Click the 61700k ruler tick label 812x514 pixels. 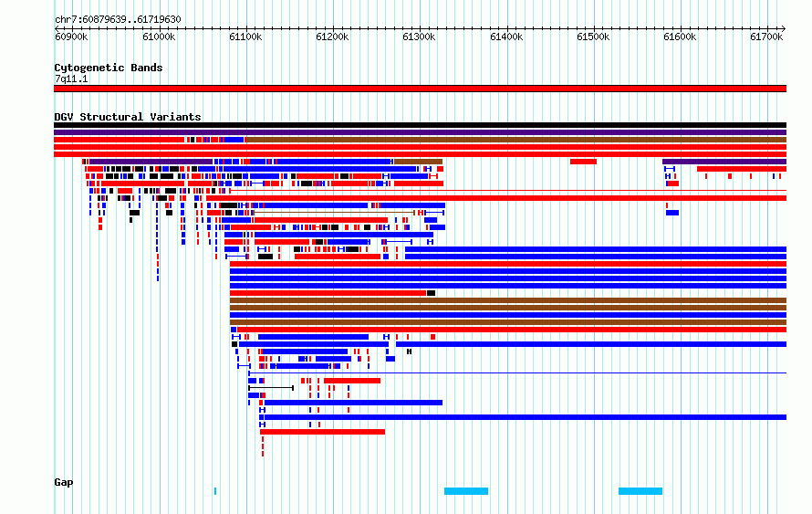coord(766,37)
